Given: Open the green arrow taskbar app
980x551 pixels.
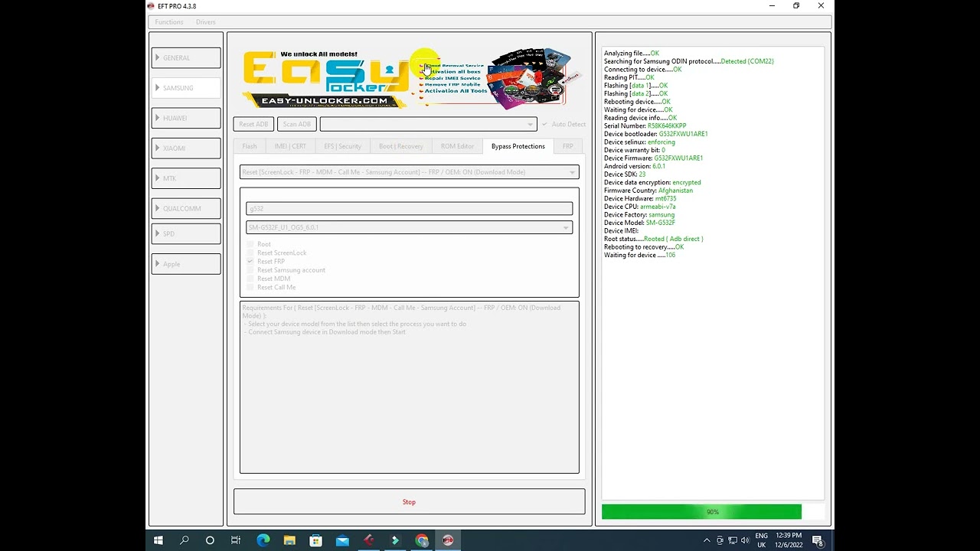Looking at the screenshot, I should tap(395, 540).
